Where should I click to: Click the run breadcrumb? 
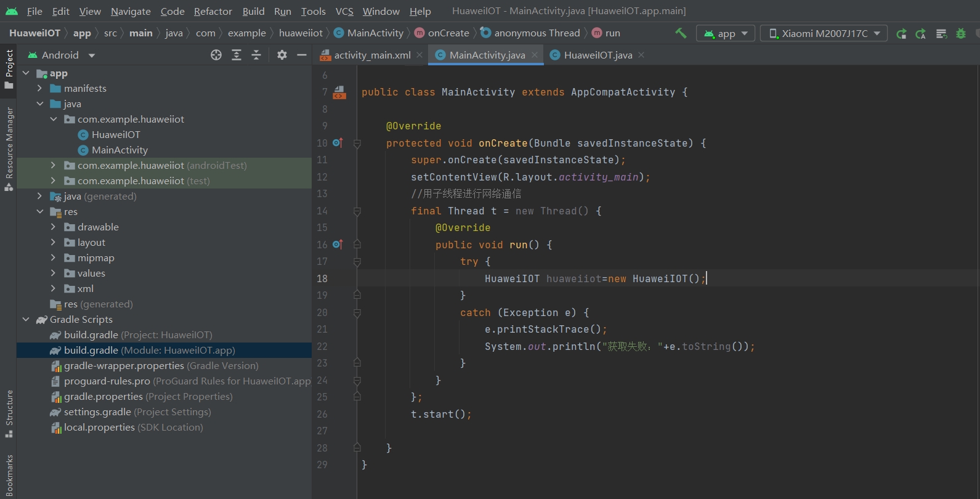pos(606,33)
